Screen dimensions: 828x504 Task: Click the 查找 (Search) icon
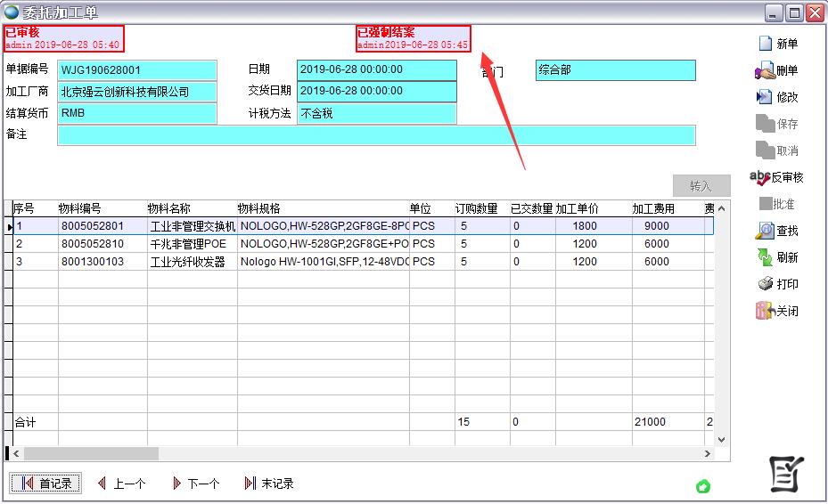tap(765, 231)
